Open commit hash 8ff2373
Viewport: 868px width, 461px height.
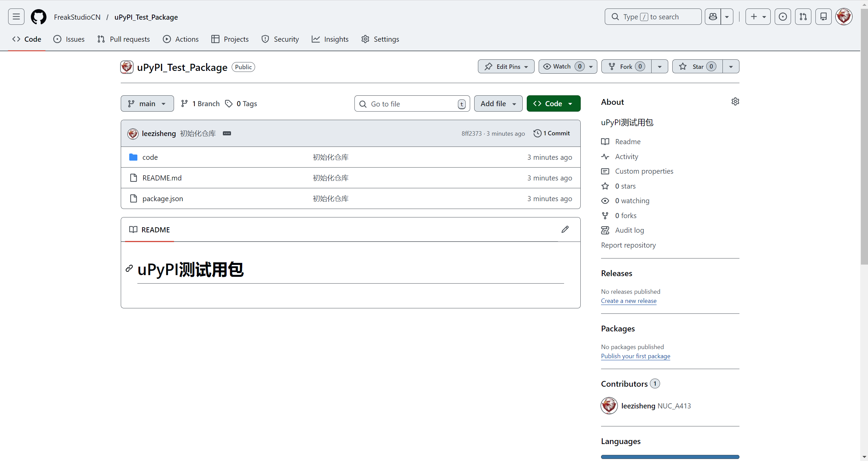(471, 133)
